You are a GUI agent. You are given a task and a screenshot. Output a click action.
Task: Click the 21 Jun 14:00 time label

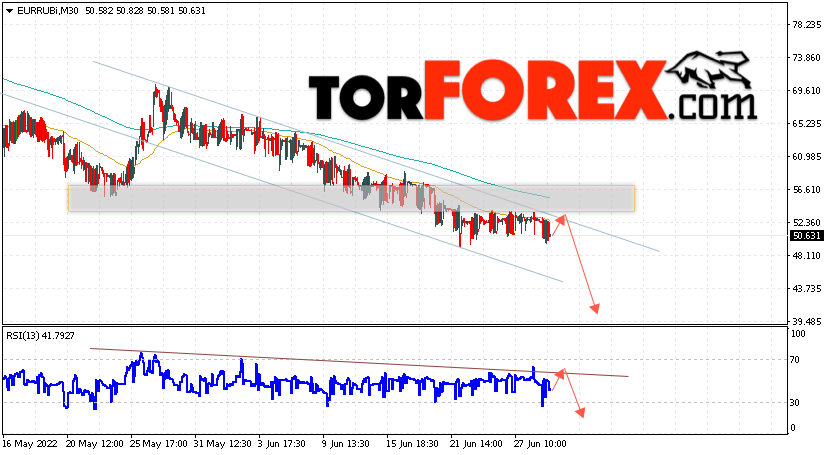(x=476, y=444)
